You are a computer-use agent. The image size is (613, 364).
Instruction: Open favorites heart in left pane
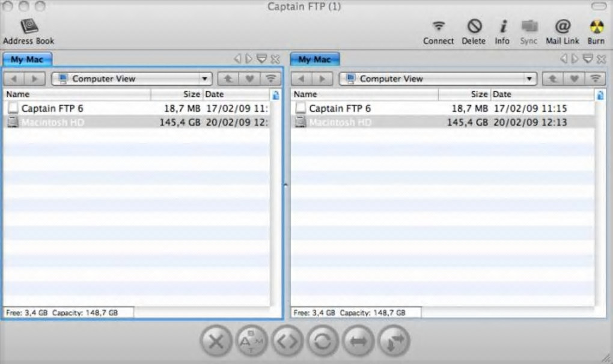click(249, 79)
